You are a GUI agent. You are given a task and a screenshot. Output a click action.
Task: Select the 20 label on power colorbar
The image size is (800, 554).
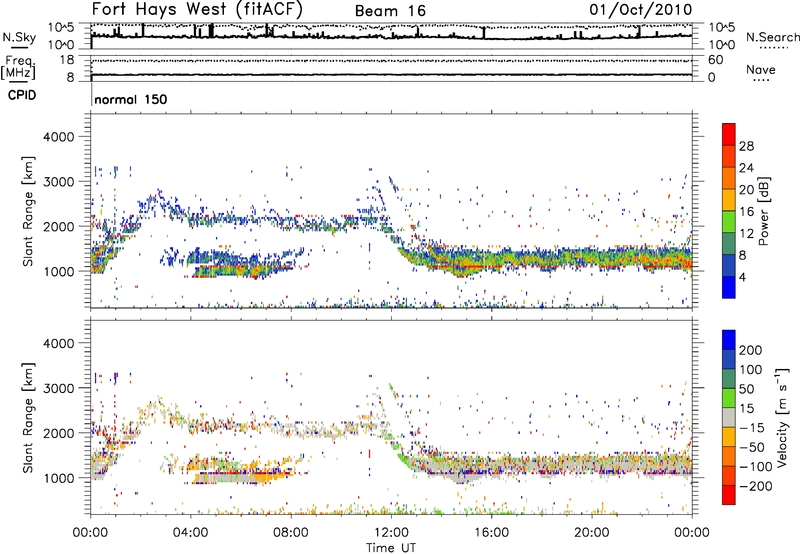click(746, 190)
